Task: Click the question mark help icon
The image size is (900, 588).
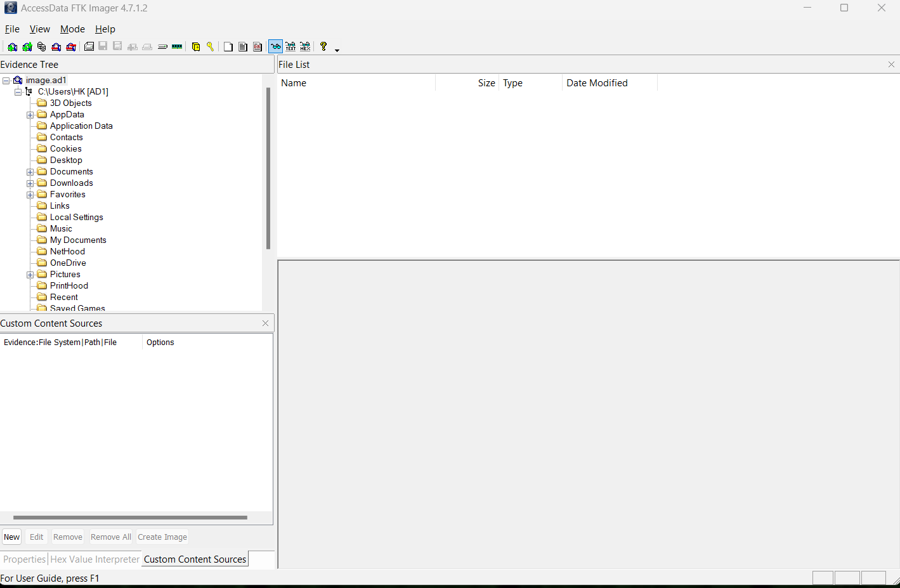Action: pyautogui.click(x=323, y=47)
